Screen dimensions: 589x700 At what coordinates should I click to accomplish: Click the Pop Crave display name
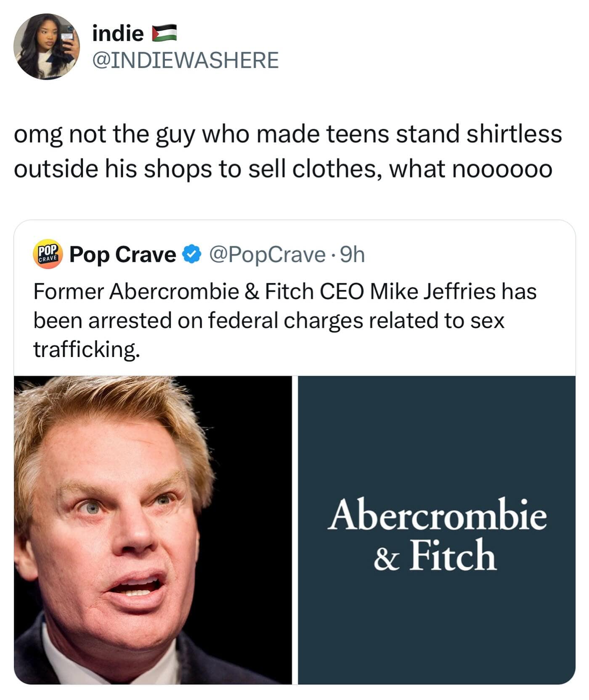pyautogui.click(x=122, y=254)
